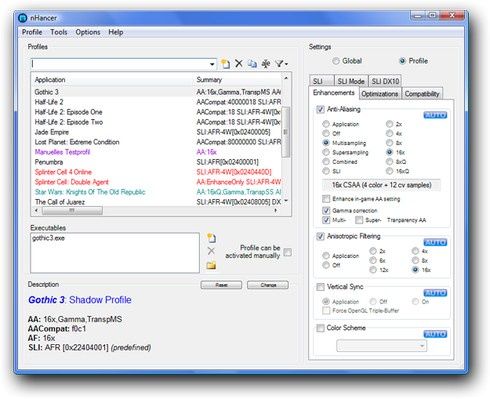Toggle Multi- transparency AA checkbox
This screenshot has height=399, width=490.
click(326, 220)
